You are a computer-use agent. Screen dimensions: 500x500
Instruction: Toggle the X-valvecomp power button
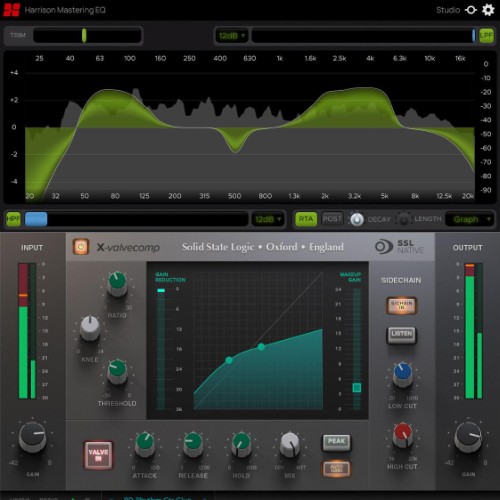[x=81, y=247]
